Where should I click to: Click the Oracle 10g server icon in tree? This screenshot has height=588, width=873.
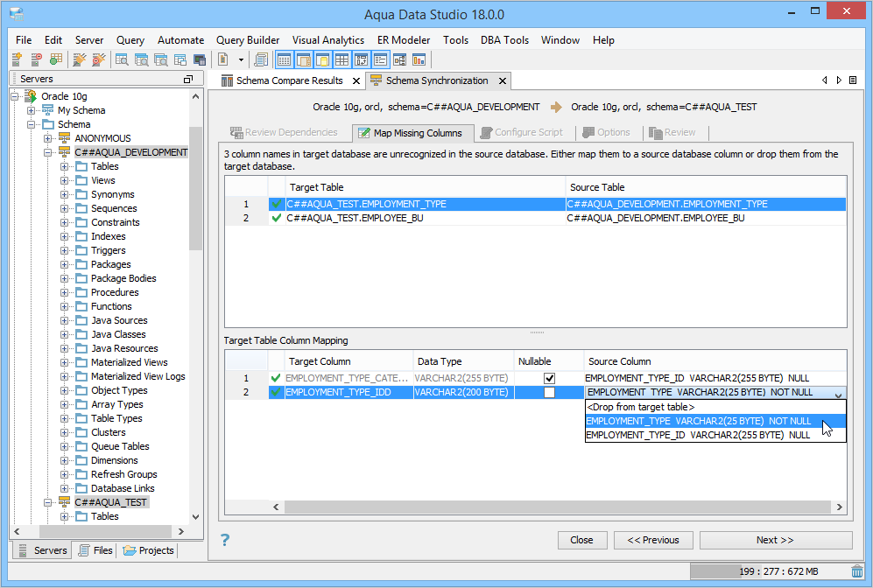click(x=31, y=96)
